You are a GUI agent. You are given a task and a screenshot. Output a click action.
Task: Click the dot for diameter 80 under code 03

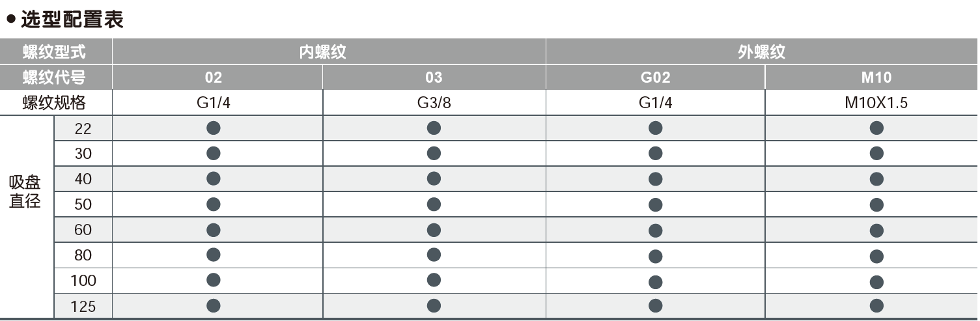pyautogui.click(x=434, y=255)
